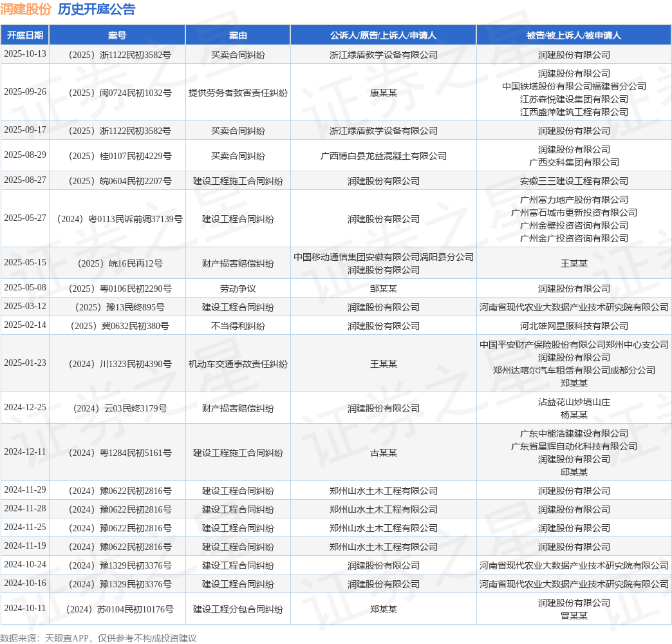Click the 历史开庭公告 heading
The width and height of the screenshot is (672, 644).
97,9
